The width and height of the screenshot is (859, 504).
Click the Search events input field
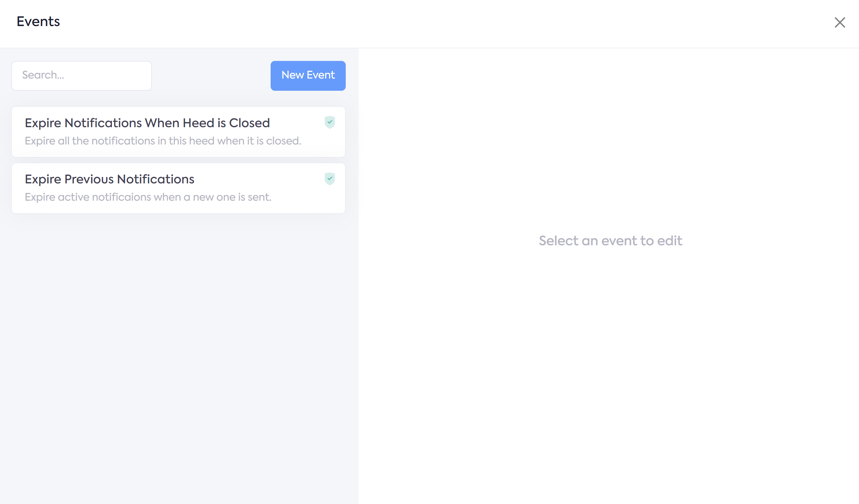(x=81, y=76)
